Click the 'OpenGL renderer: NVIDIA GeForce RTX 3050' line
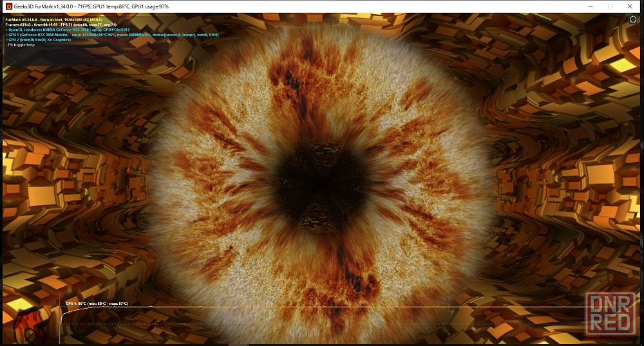Screen dimensions: 644x346 (68, 30)
